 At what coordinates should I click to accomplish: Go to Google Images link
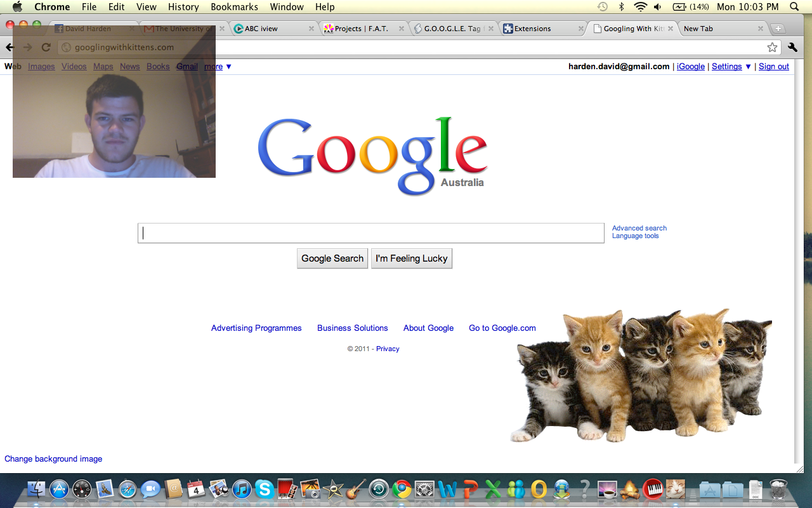point(41,67)
